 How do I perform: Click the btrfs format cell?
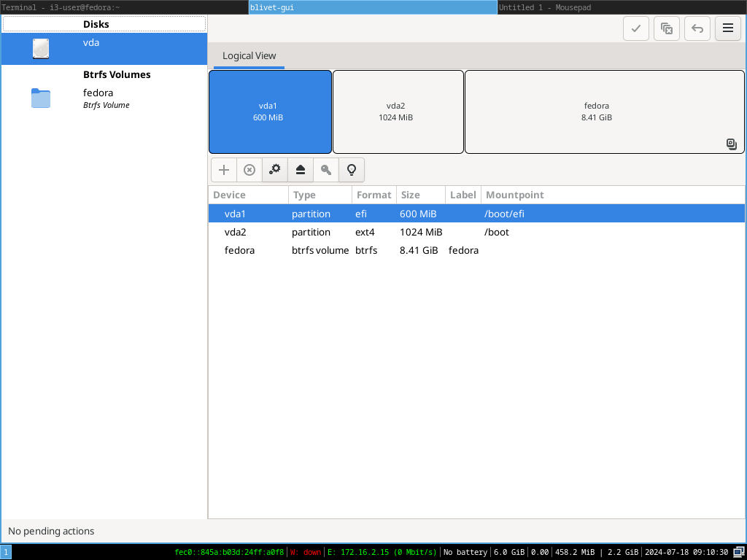point(366,250)
